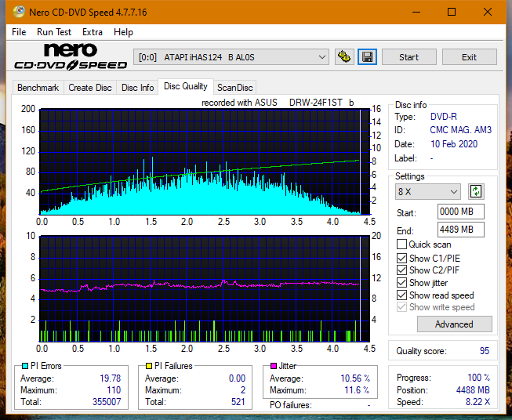
Task: Switch to the ScanDisc tab
Action: pos(234,88)
